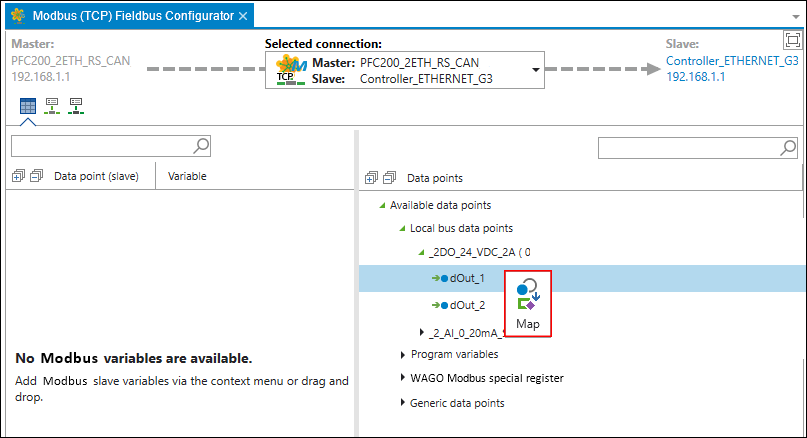Click WAGO Modbus special register label
The height and width of the screenshot is (438, 807).
pos(487,378)
